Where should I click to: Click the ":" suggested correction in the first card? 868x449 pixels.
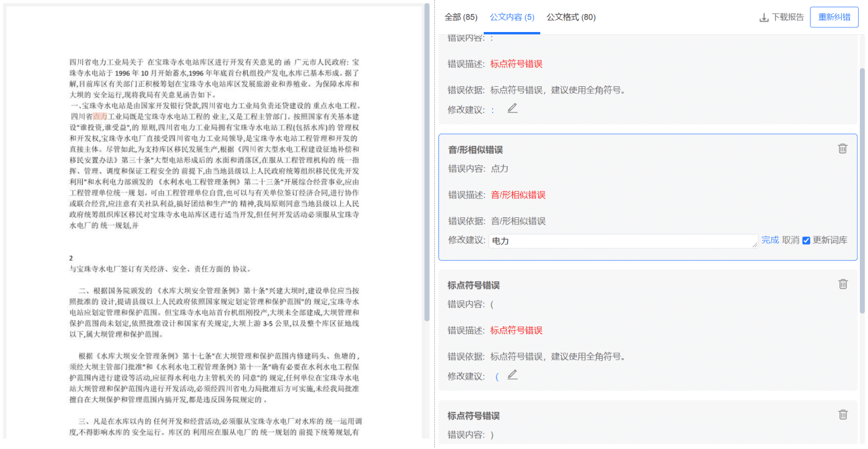tap(493, 109)
